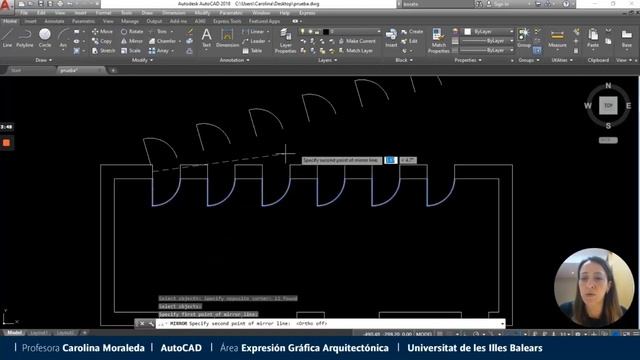
Task: Click the TOP face of ViewCube
Action: (x=608, y=106)
